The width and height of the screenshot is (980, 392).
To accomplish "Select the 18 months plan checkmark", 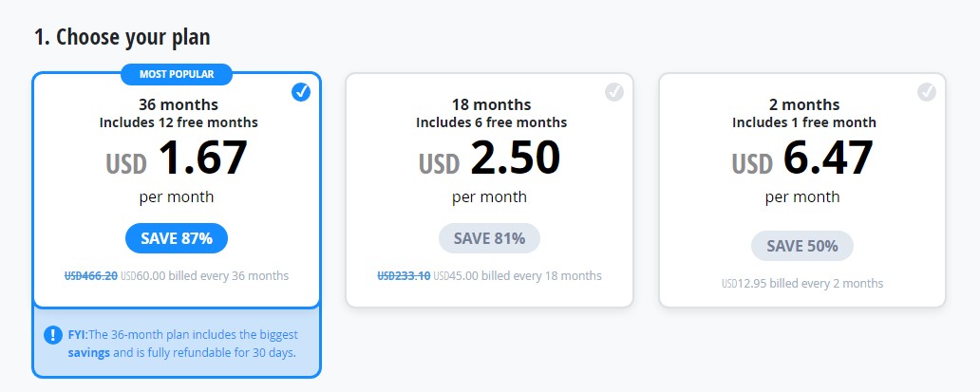I will tap(614, 92).
